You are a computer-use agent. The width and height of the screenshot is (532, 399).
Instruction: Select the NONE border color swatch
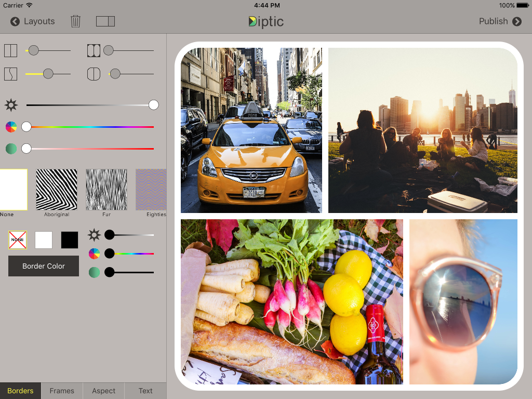coord(18,240)
